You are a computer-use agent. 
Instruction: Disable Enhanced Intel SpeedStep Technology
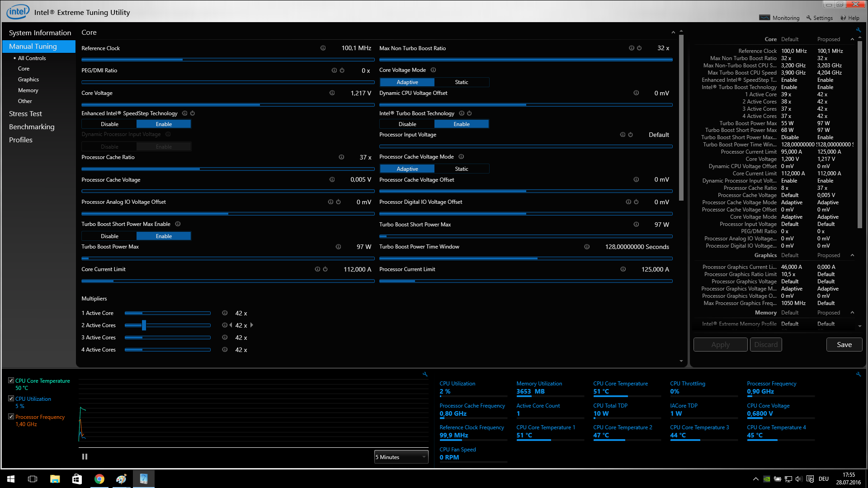pos(109,124)
